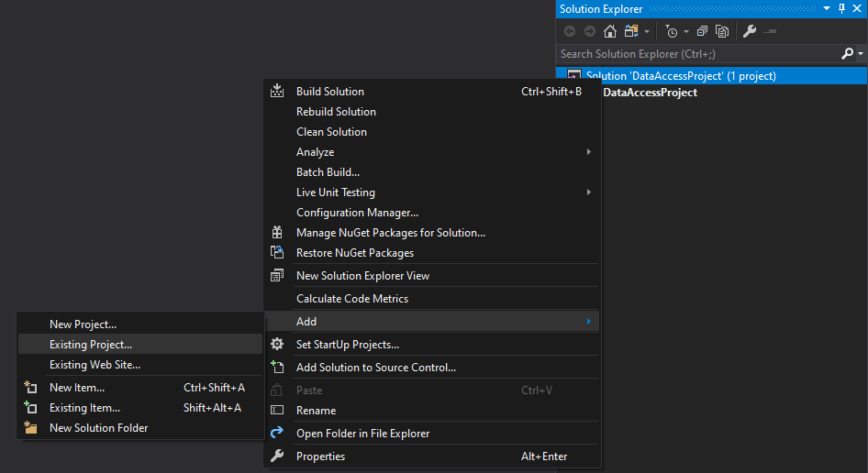Click the Manage NuGet Packages gift icon
Image resolution: width=868 pixels, height=473 pixels.
tap(277, 232)
